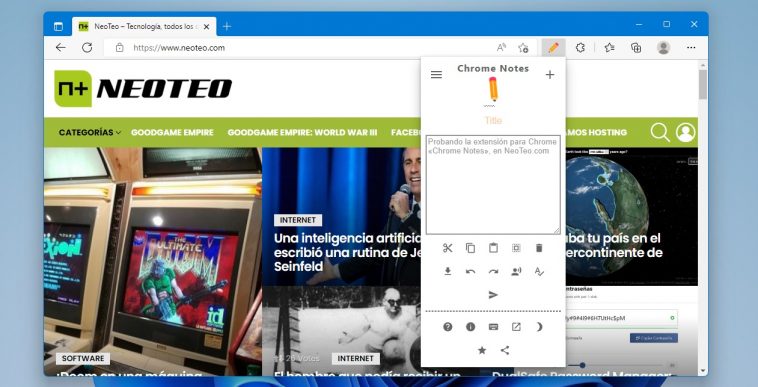The width and height of the screenshot is (758, 387).
Task: Open Settings and more ellipsis menu
Action: click(691, 48)
